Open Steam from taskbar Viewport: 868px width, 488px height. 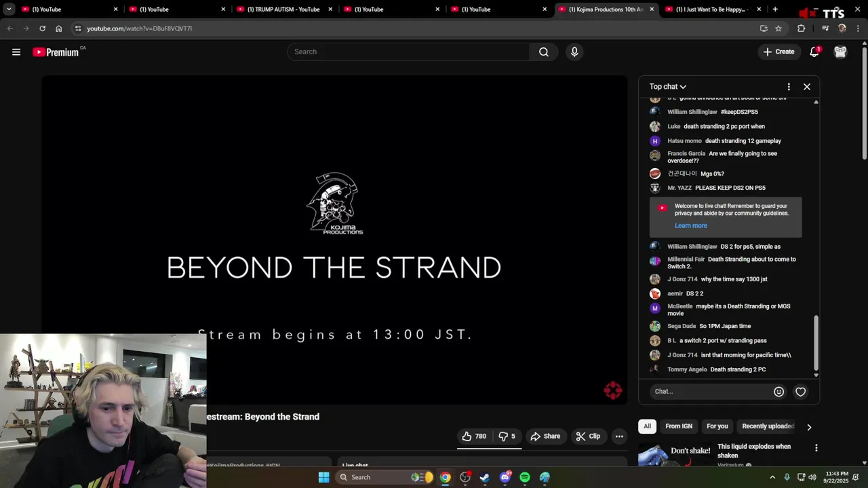(x=485, y=477)
